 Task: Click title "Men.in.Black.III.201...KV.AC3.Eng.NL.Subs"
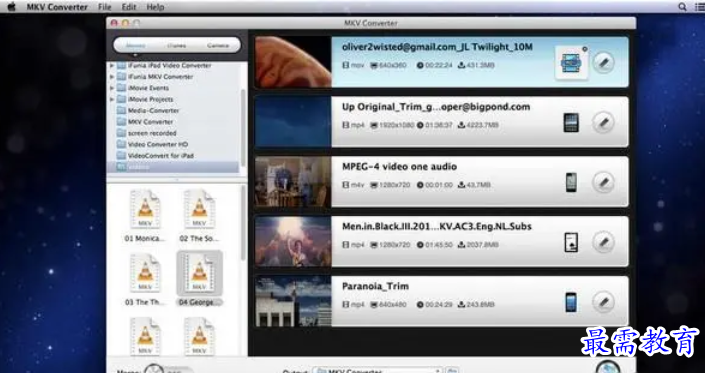(x=437, y=226)
